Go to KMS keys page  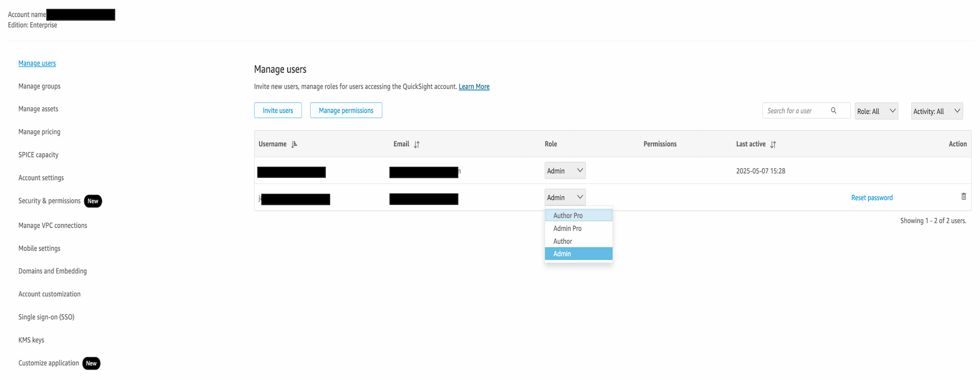[x=31, y=340]
